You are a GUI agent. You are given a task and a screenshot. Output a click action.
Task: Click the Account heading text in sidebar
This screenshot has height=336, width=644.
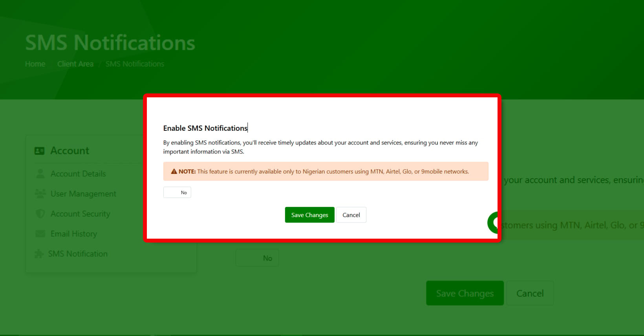click(x=70, y=151)
